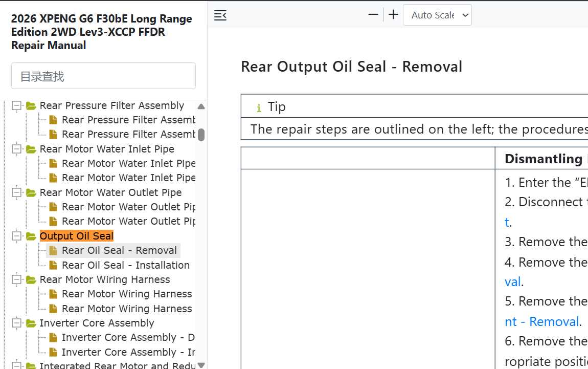Click the second Rear Motor Wiring Harness page icon
This screenshot has width=588, height=369.
coord(53,309)
